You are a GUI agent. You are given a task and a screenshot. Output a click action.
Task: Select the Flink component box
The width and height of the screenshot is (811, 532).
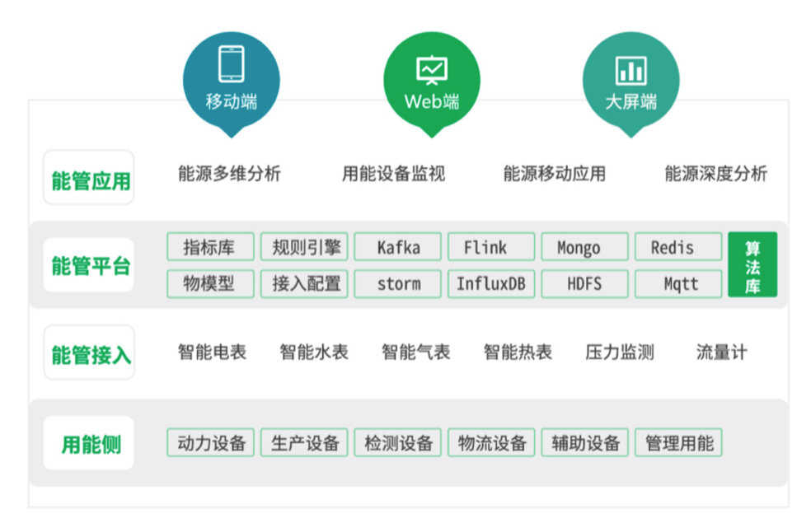[x=491, y=247]
